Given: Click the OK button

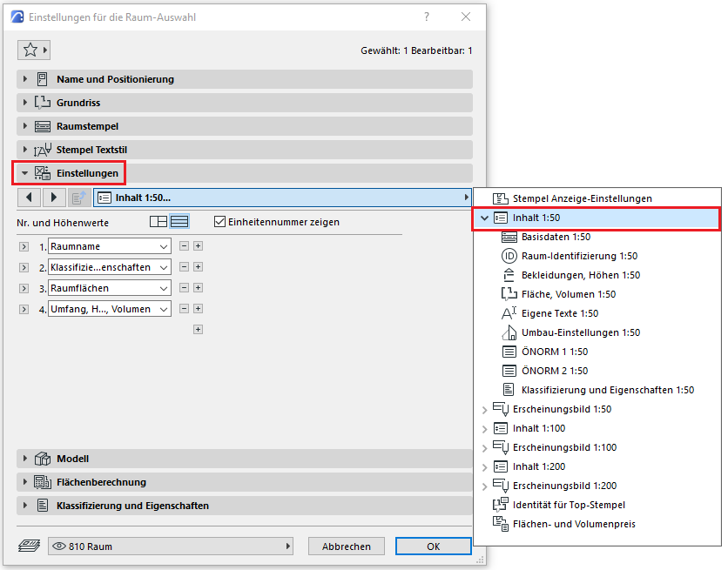Looking at the screenshot, I should pos(433,547).
